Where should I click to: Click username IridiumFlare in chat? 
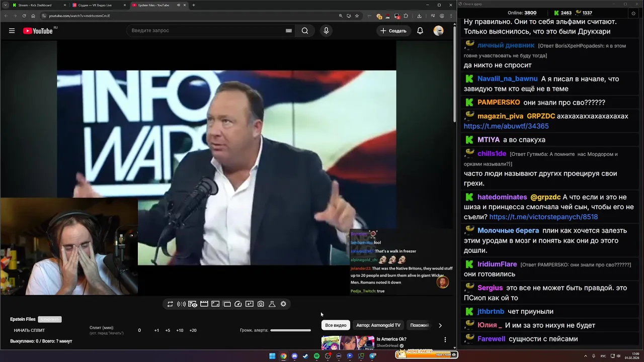click(x=497, y=264)
